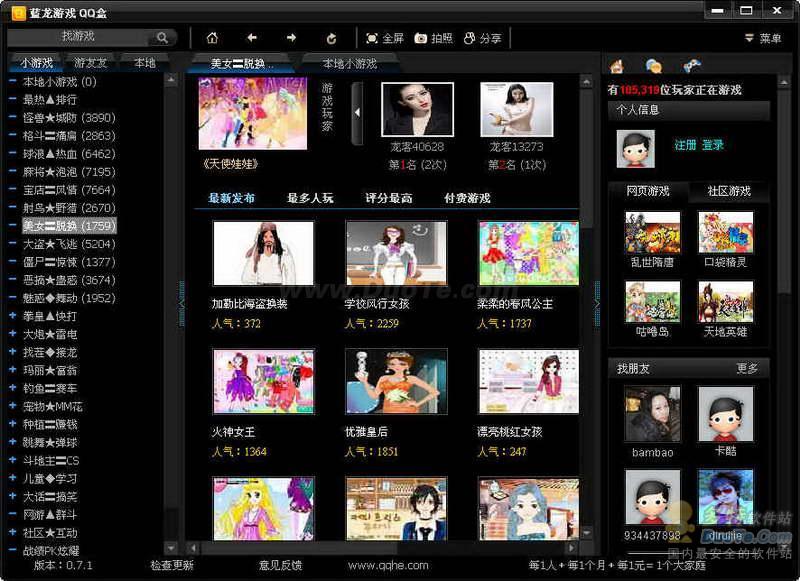
Task: Select 大盗★飞逃 (5204) in the list
Action: (69, 244)
